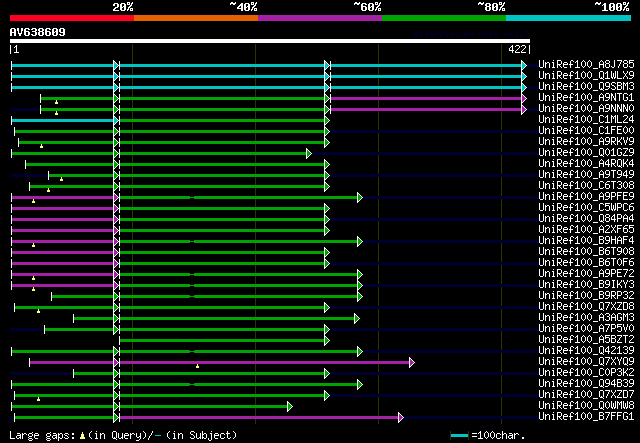Open the UniRef100_A8J785 hit label
Image resolution: width=640 pixels, height=443 pixels.
[586, 65]
